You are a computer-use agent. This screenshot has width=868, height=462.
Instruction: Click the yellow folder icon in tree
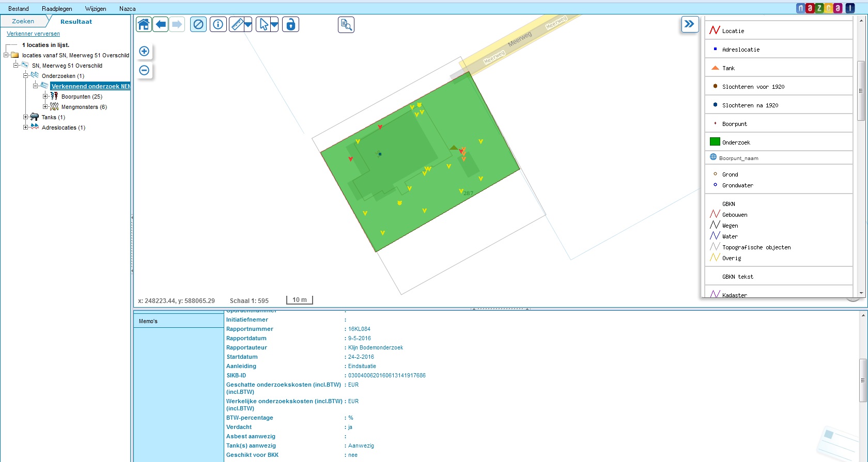[x=15, y=55]
